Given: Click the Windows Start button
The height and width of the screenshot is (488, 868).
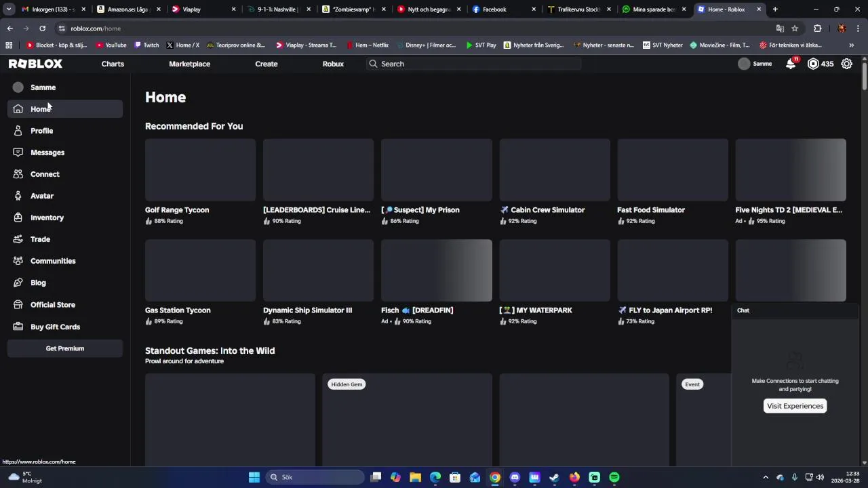Looking at the screenshot, I should tap(254, 477).
